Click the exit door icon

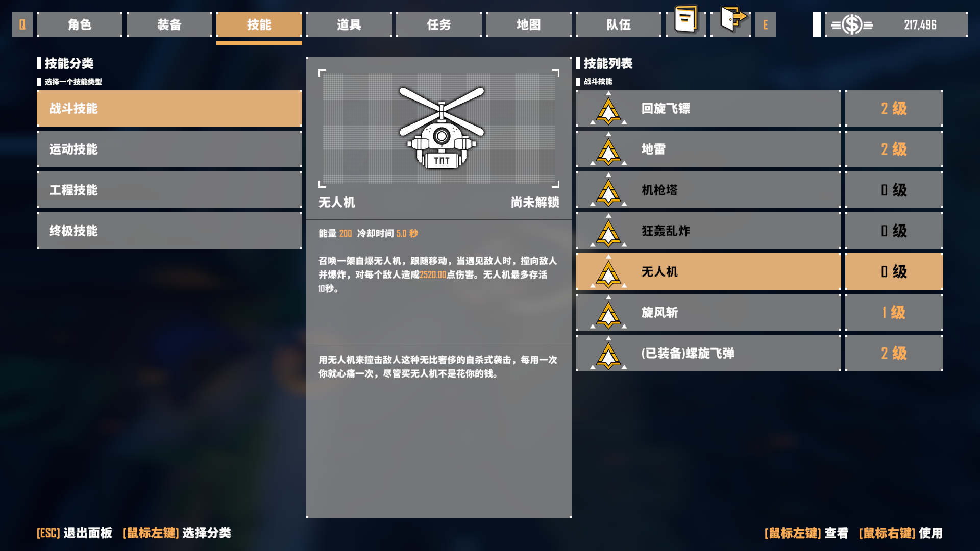732,19
